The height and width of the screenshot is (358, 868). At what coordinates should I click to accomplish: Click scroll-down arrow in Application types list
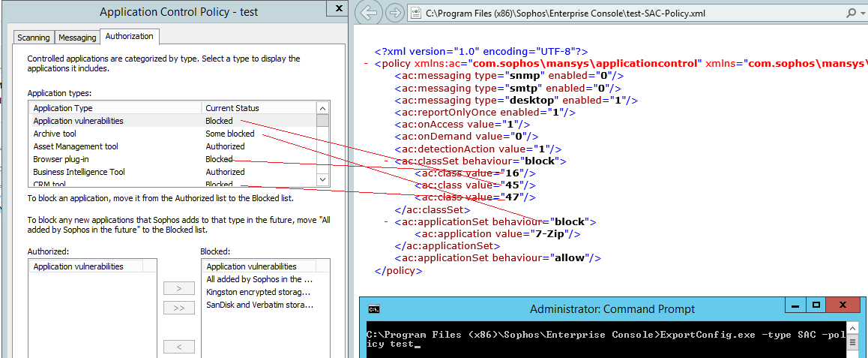pyautogui.click(x=322, y=179)
